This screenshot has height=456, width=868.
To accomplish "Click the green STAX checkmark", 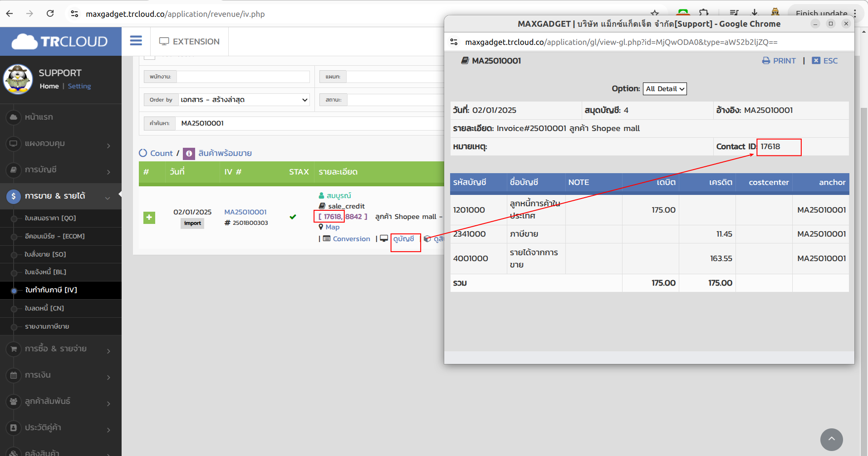I will click(293, 217).
